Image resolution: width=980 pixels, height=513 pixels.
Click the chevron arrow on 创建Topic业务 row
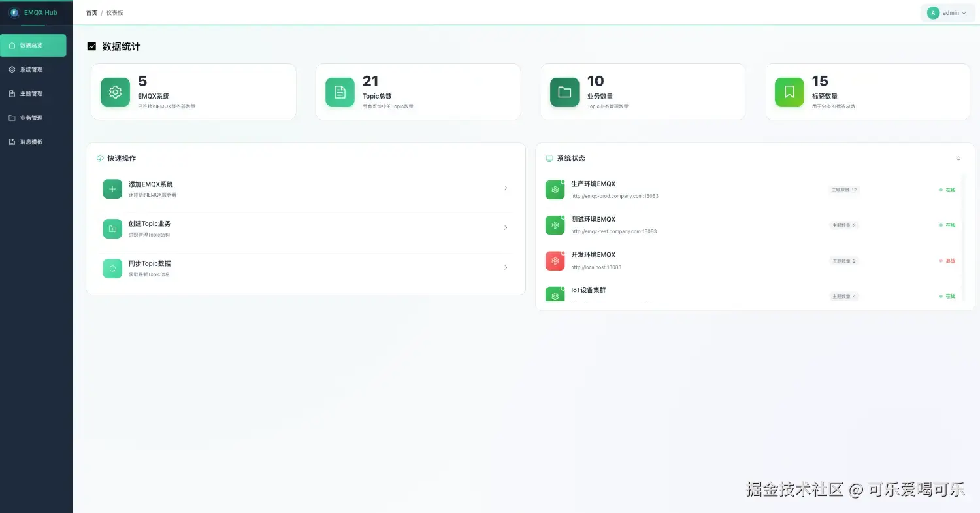coord(506,228)
